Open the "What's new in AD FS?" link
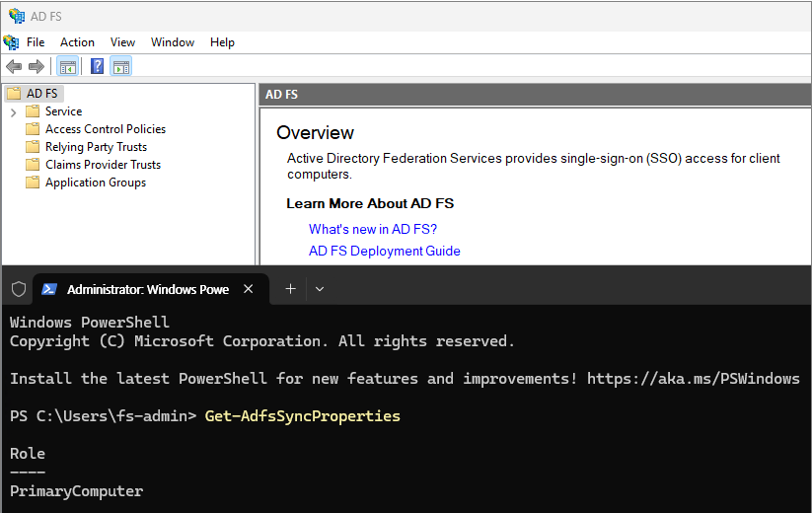The width and height of the screenshot is (812, 513). [x=373, y=229]
